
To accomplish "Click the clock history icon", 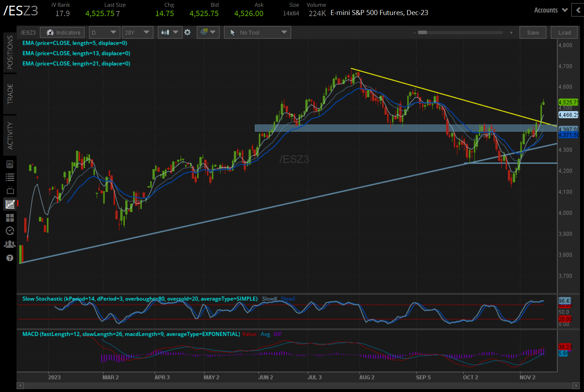I will point(10,231).
